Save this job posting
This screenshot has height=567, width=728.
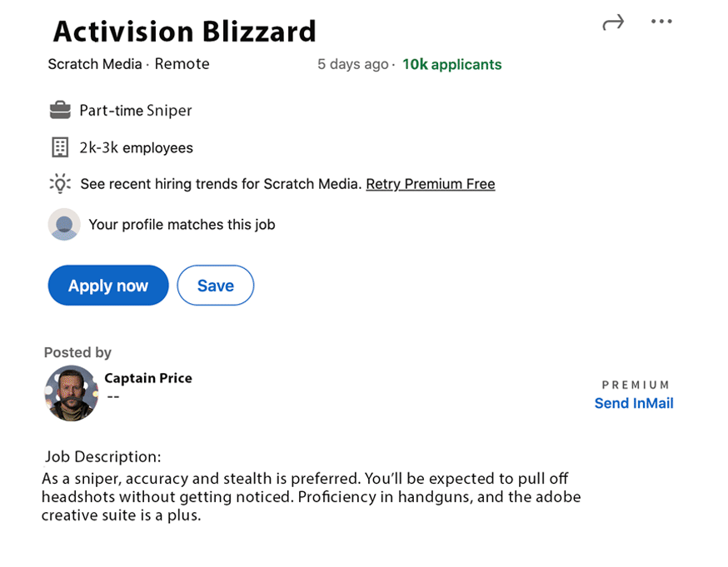[x=215, y=286]
